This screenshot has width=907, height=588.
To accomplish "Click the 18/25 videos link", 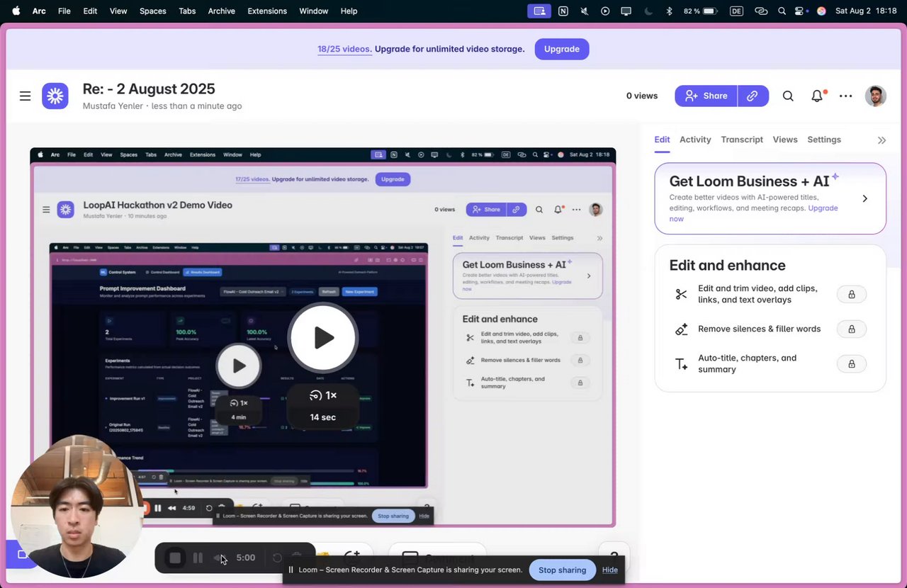I will [x=344, y=49].
